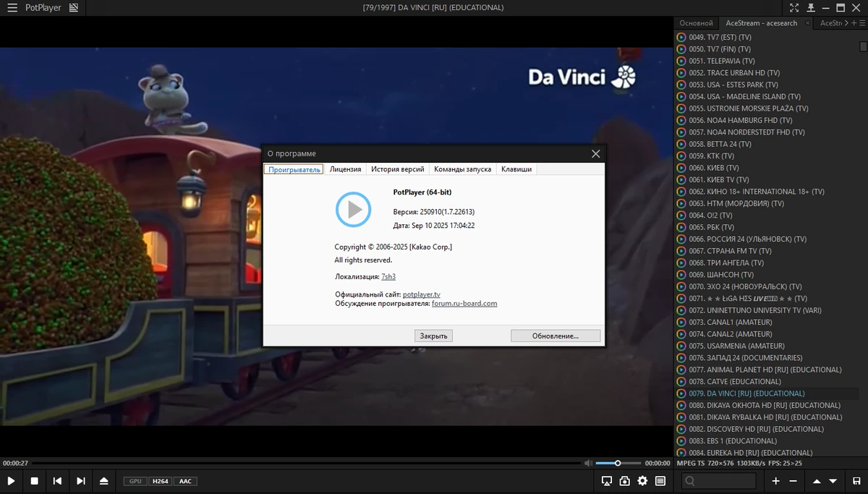Open the broadcast/cast screen icon
Screen dimensions: 868x494
(607, 481)
